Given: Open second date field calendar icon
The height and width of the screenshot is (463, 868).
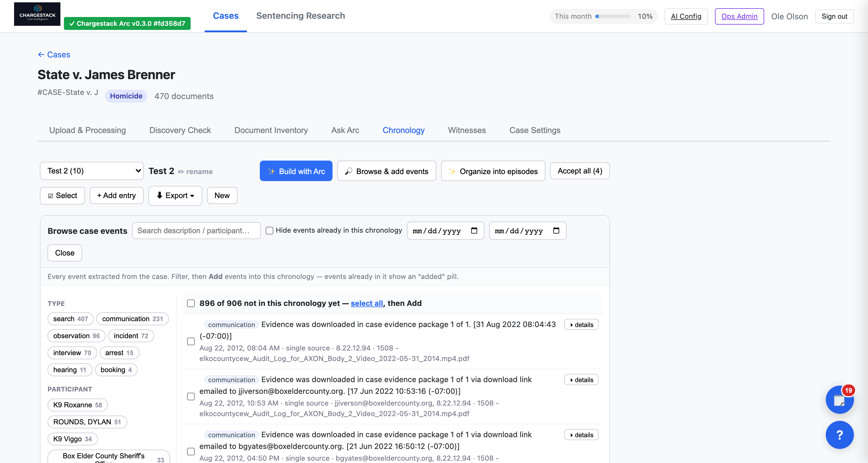Looking at the screenshot, I should point(556,231).
